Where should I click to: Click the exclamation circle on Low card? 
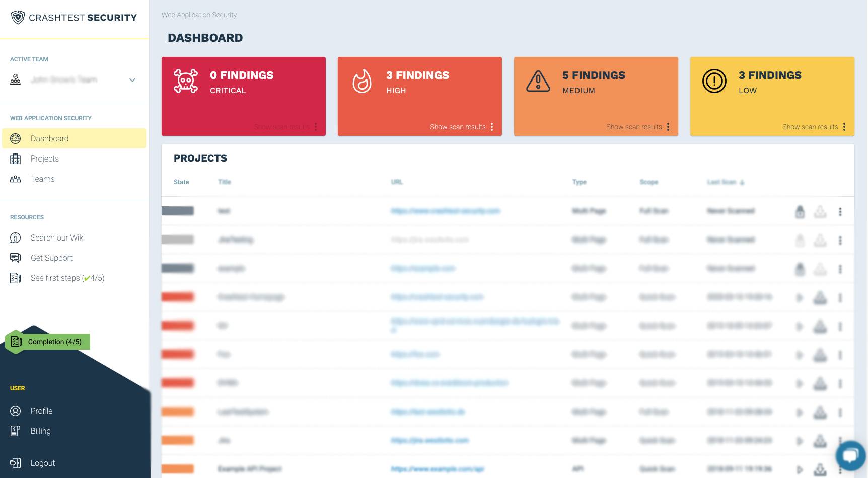[714, 81]
